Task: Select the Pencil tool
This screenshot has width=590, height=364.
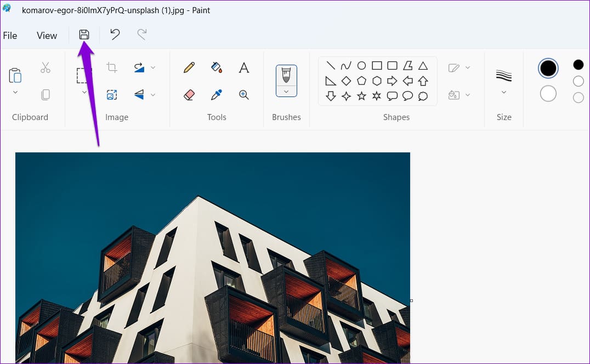Action: coord(189,67)
